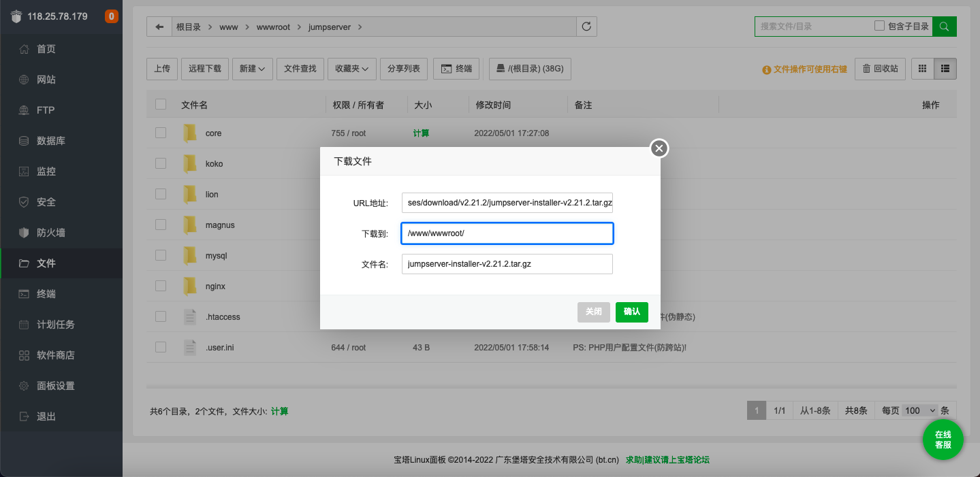Open 文件 section in sidebar
The width and height of the screenshot is (980, 477).
coord(61,263)
